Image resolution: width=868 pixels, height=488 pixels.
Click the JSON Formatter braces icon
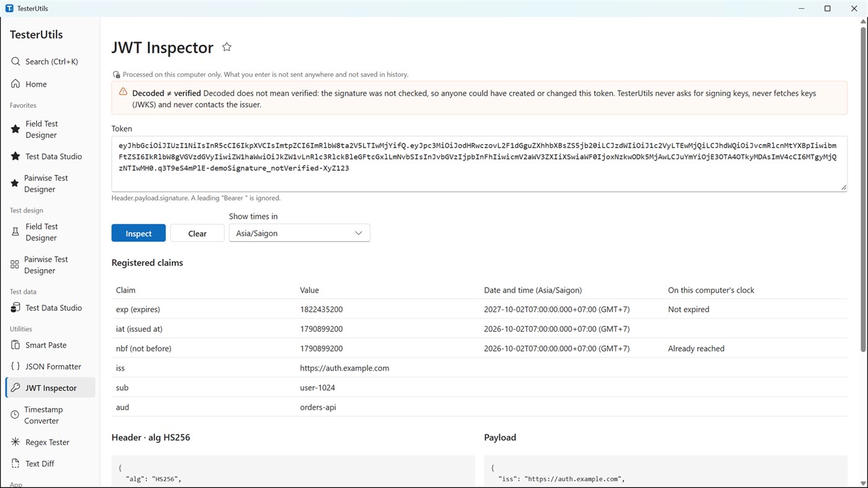[16, 366]
